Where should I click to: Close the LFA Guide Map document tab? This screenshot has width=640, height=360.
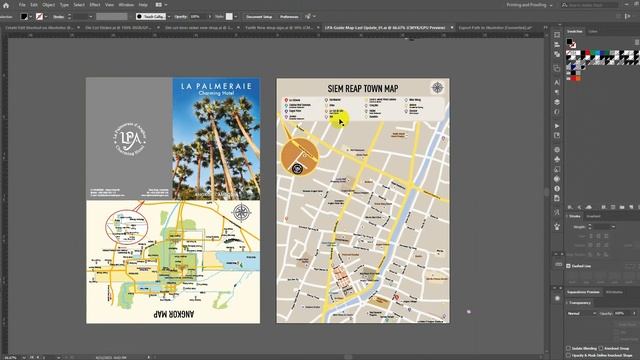451,28
